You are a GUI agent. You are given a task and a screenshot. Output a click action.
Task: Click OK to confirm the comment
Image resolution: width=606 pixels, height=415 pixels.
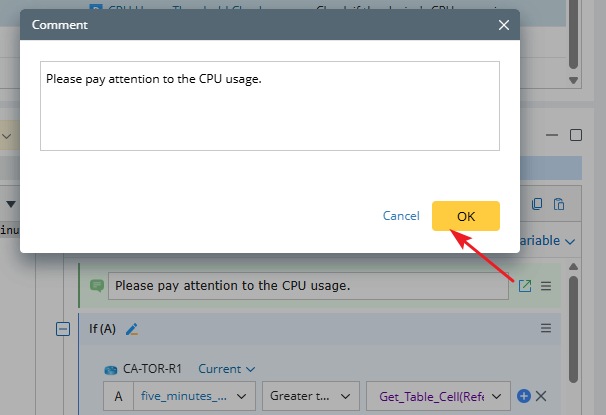tap(465, 216)
